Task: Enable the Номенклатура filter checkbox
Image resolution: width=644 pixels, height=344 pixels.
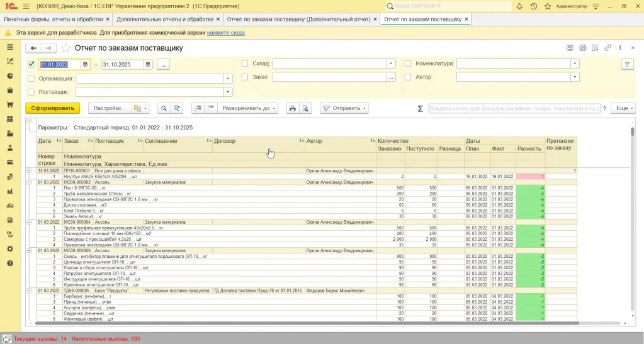Action: (x=408, y=64)
